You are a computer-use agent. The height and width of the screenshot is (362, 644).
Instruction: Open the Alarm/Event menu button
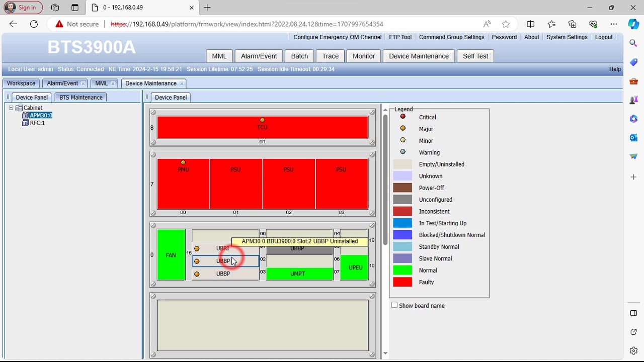tap(259, 56)
